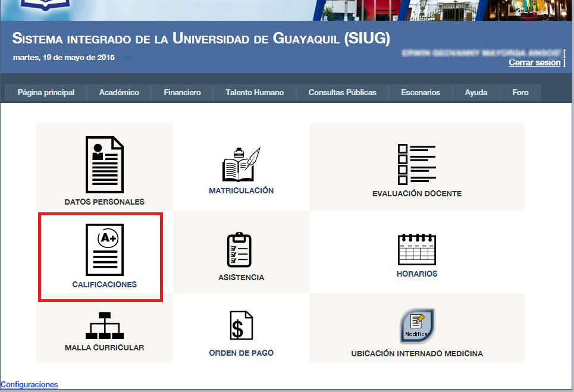Open the Talento Humano menu
The height and width of the screenshot is (392, 574).
coord(254,92)
